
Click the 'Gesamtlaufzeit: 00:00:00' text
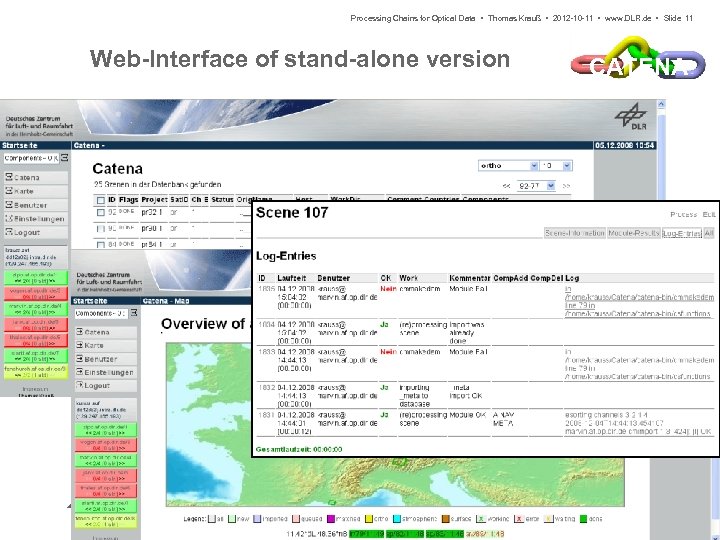(299, 449)
